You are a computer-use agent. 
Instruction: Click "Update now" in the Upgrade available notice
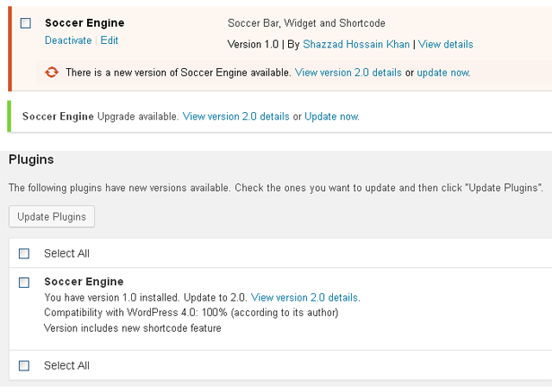[x=331, y=117]
